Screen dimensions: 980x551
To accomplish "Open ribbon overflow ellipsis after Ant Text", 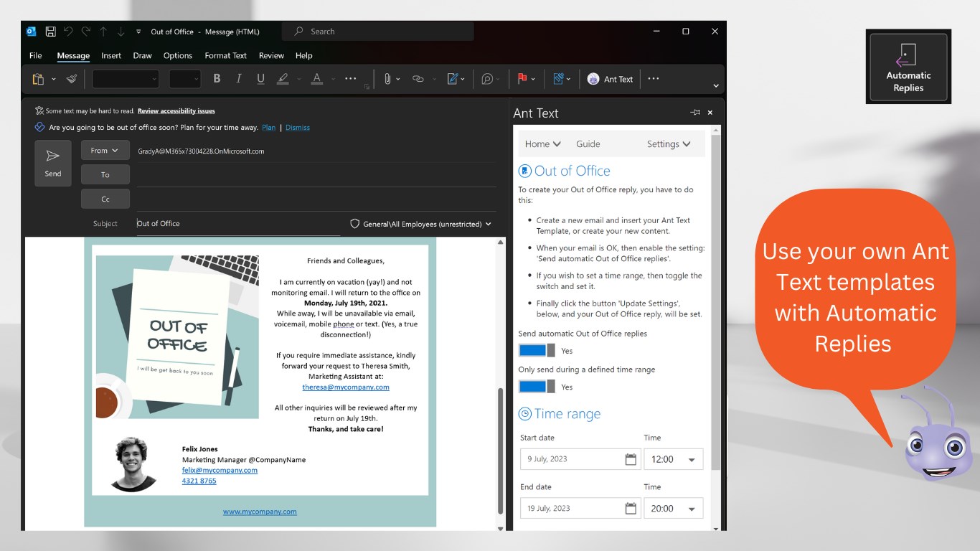I will click(x=654, y=79).
